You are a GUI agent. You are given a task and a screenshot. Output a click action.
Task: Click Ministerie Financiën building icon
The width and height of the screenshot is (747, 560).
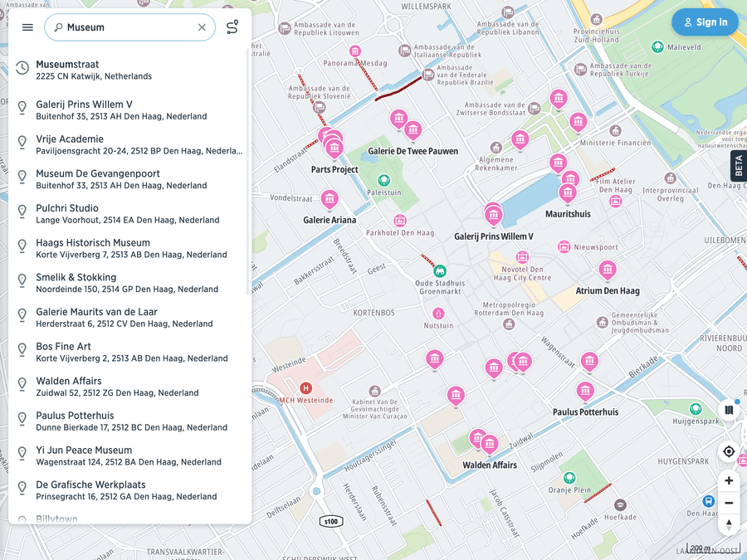616,130
